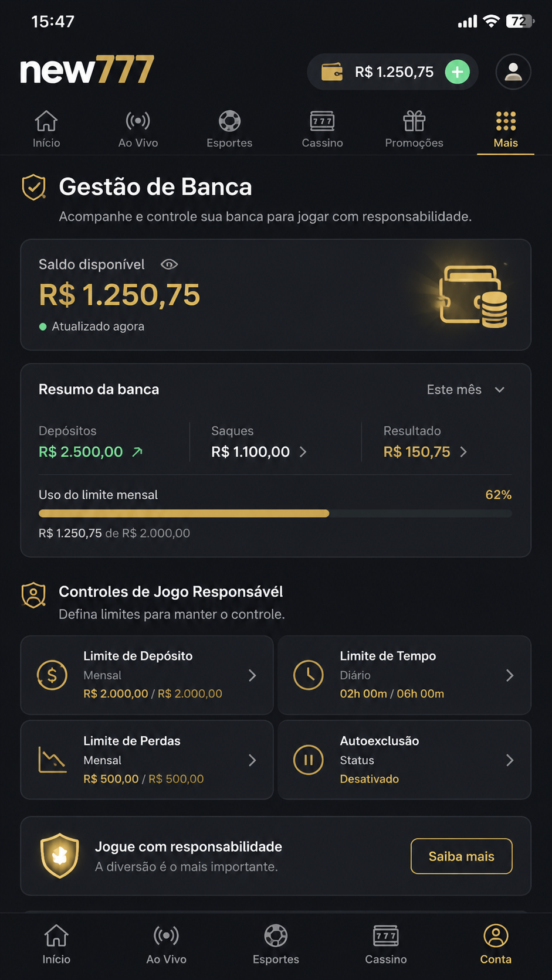Click the Autoexclusão pause icon
The image size is (552, 980).
[309, 760]
